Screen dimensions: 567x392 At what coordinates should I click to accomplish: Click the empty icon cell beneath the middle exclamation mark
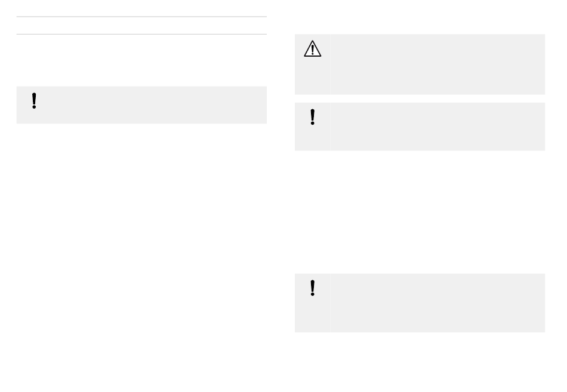[312, 138]
